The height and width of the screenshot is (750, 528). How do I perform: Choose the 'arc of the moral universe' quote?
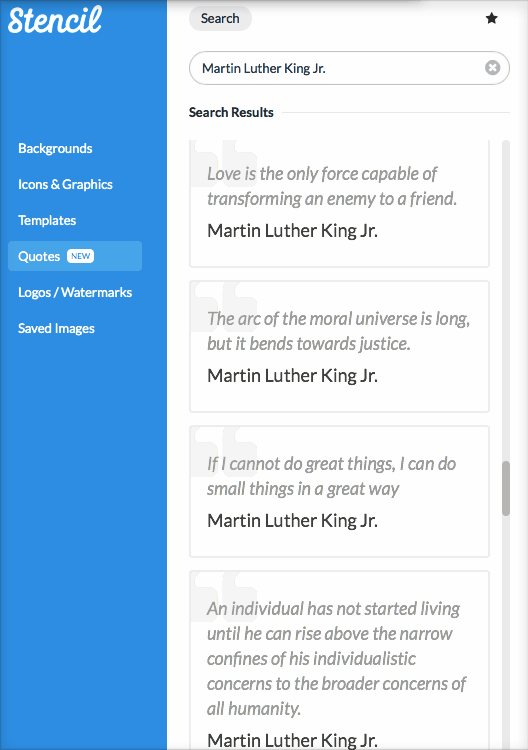[340, 346]
